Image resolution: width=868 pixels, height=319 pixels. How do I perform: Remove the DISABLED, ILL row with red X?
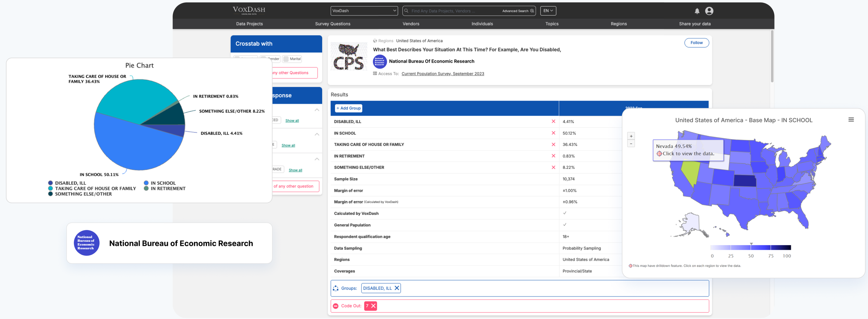(x=553, y=121)
